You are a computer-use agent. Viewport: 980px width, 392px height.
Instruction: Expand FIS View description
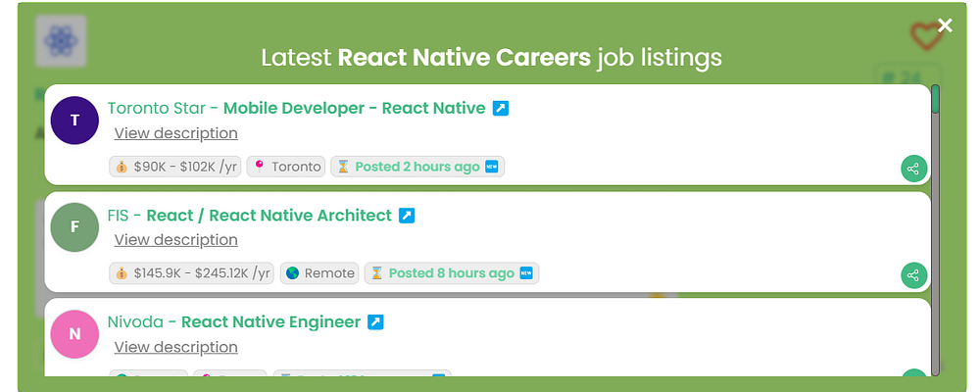coord(175,240)
